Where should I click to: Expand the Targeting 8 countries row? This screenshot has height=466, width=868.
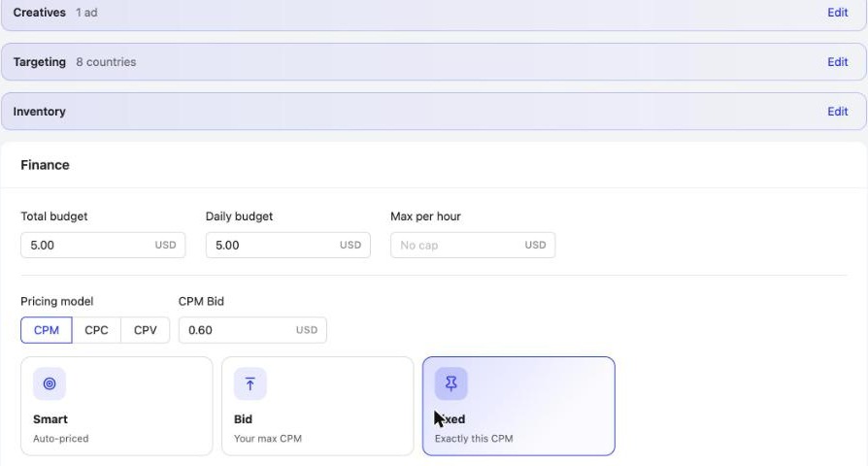click(434, 62)
